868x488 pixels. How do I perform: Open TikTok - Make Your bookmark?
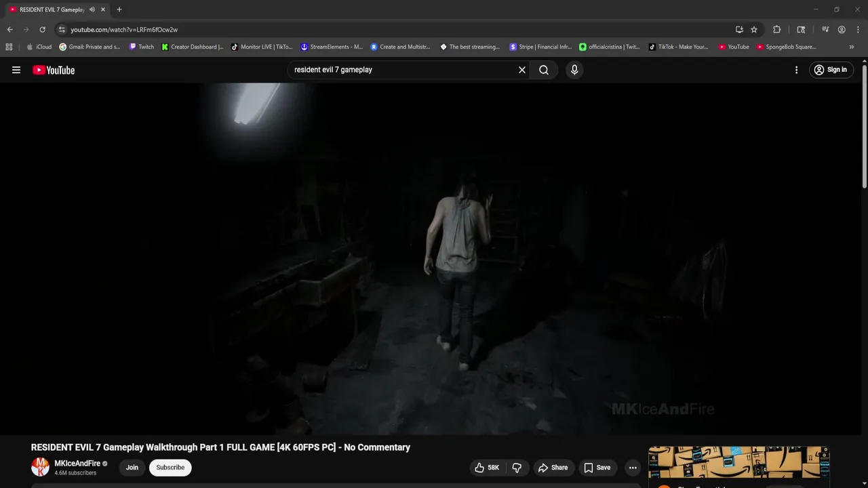point(679,47)
